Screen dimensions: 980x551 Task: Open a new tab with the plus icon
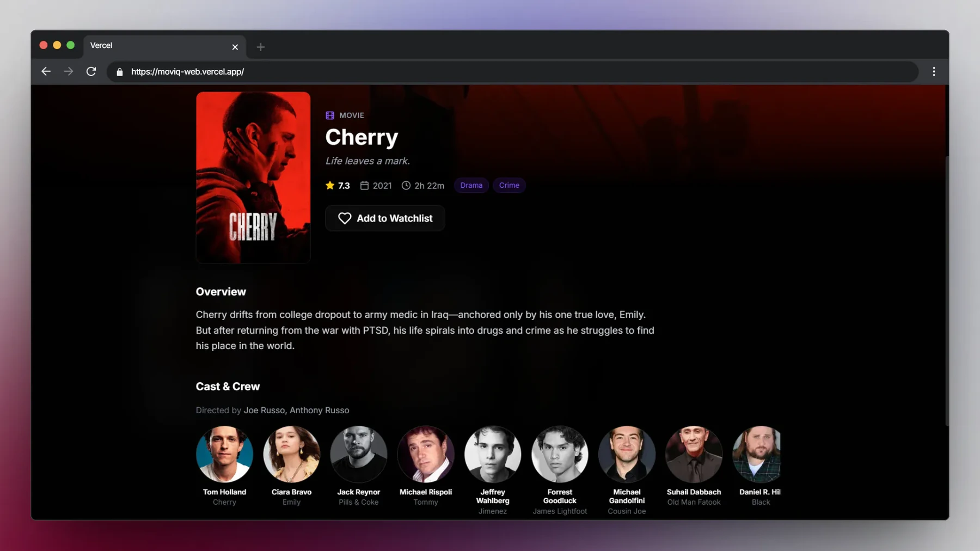coord(261,47)
